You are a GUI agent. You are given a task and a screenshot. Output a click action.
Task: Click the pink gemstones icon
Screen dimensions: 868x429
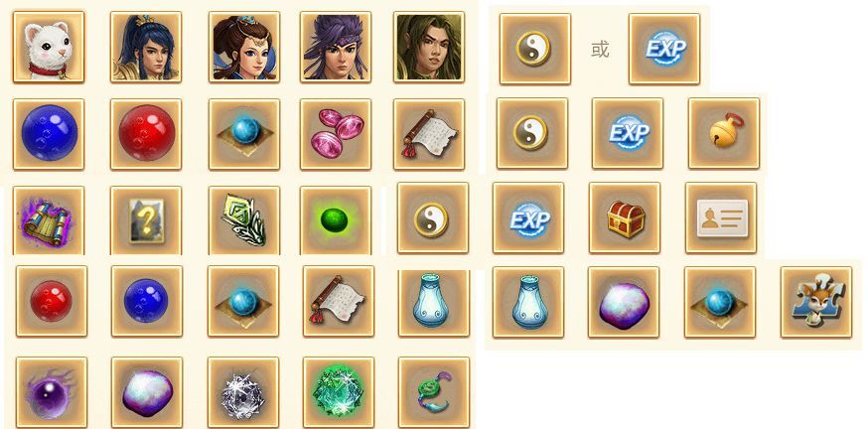[336, 134]
